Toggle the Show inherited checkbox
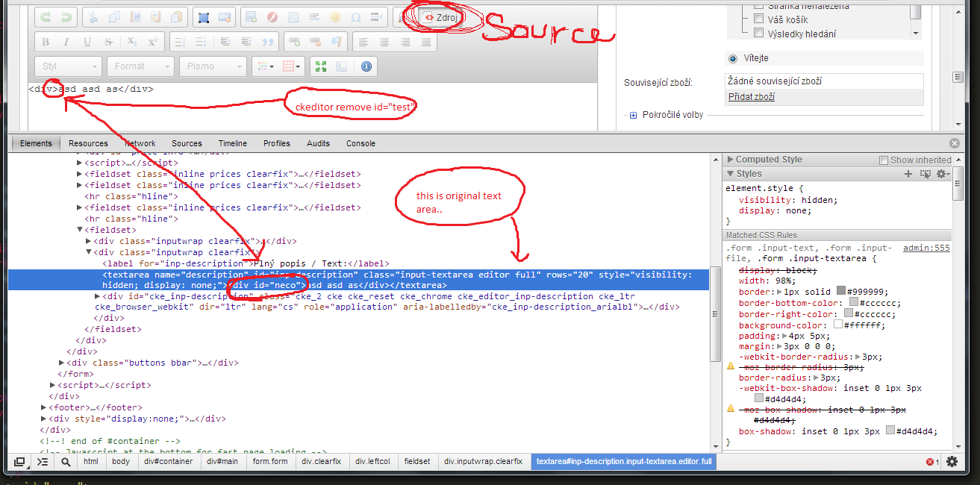Screen dimensions: 980x485 pos(884,160)
